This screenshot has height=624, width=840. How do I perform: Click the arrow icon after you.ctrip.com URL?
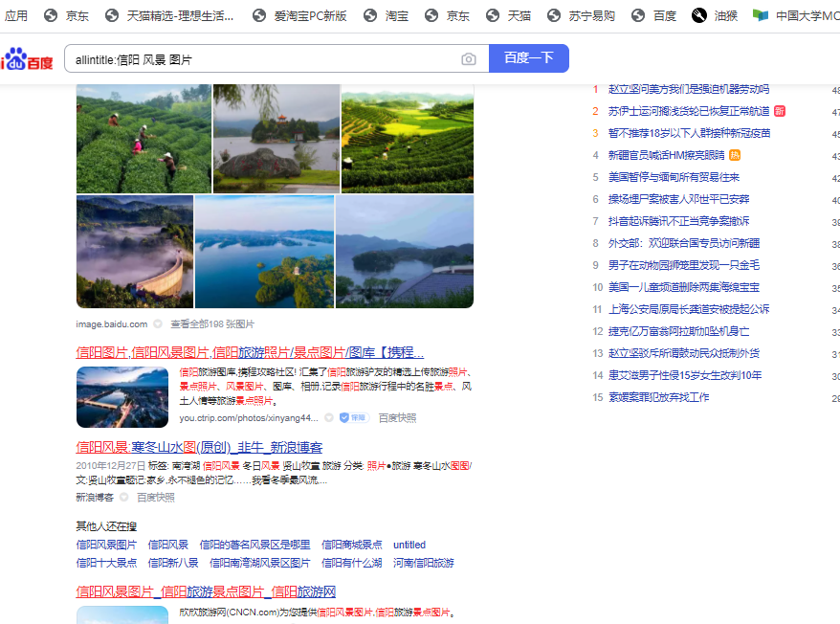tap(329, 417)
